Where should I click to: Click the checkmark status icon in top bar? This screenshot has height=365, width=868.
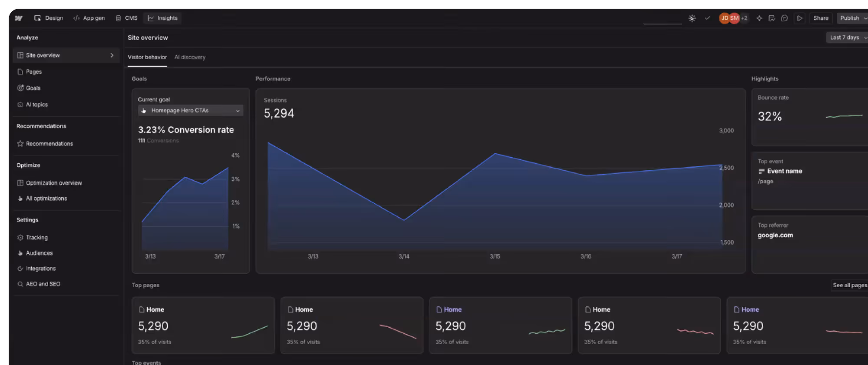coord(707,18)
